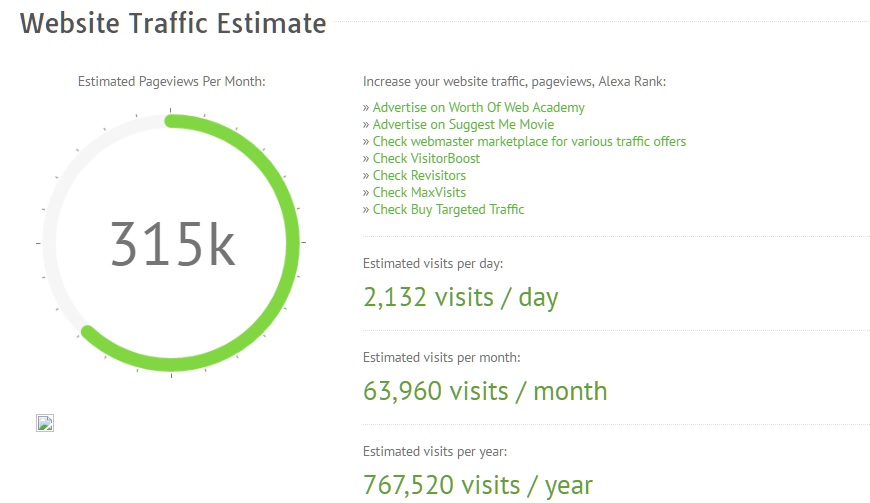Open Advertise on Suggest Me Movie link
The width and height of the screenshot is (870, 503).
(463, 124)
